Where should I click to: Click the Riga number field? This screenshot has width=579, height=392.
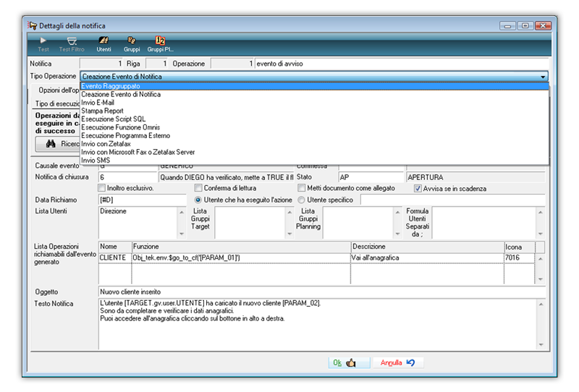tap(156, 64)
